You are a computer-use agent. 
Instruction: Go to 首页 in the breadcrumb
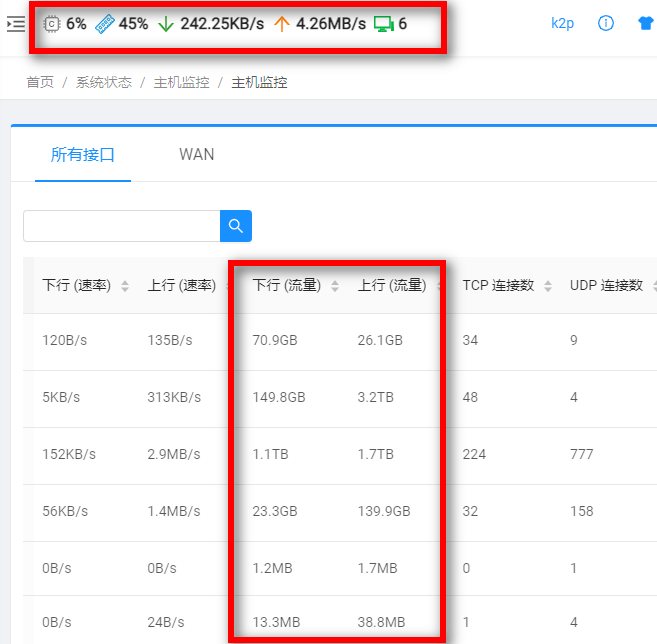tap(40, 83)
